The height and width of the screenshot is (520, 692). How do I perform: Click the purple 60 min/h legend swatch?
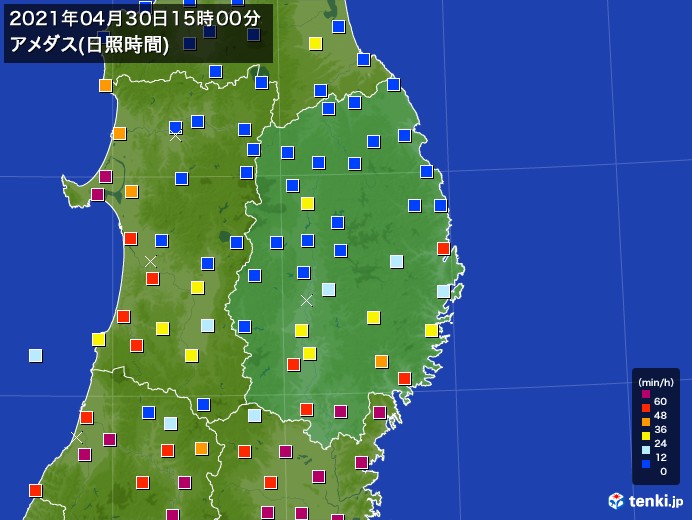coord(646,394)
